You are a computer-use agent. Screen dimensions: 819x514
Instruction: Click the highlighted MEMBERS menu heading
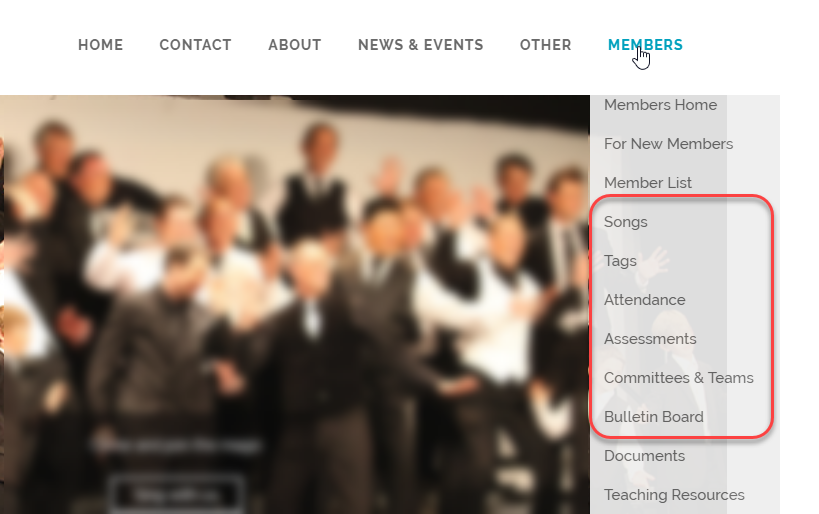[645, 45]
